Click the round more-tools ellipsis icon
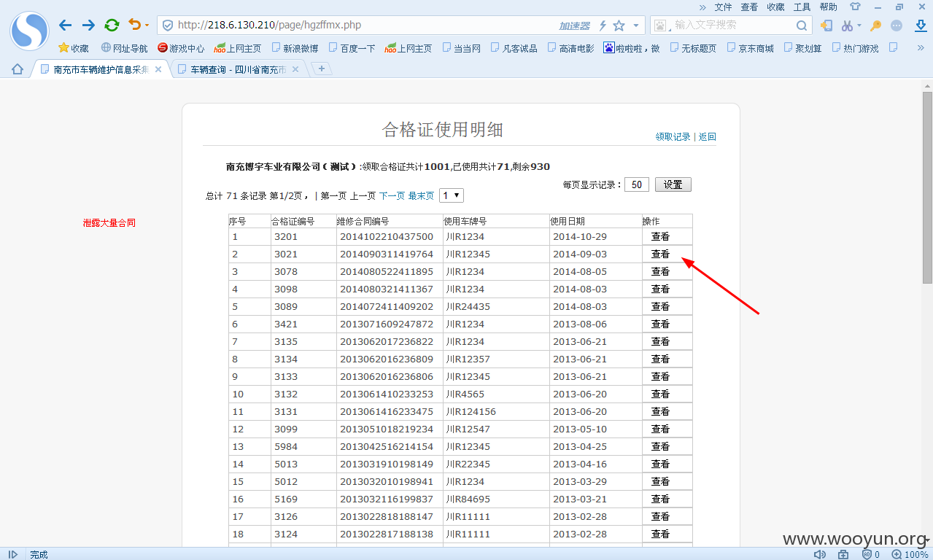Viewport: 933px width, 560px height. (897, 26)
